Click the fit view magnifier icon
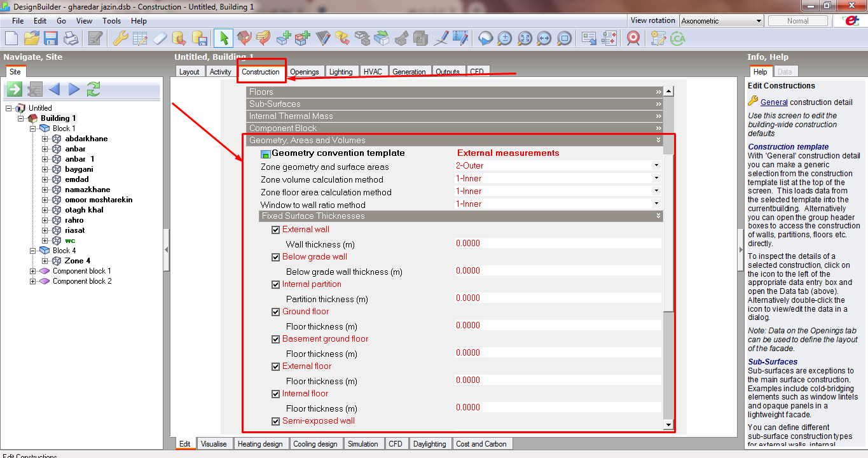Viewport: 868px width, 458px height. pyautogui.click(x=525, y=38)
